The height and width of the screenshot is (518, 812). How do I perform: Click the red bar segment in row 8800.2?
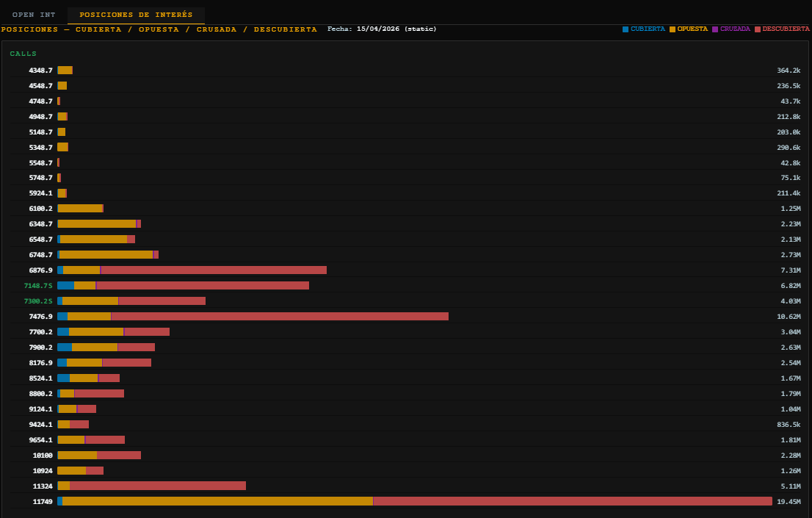99,394
